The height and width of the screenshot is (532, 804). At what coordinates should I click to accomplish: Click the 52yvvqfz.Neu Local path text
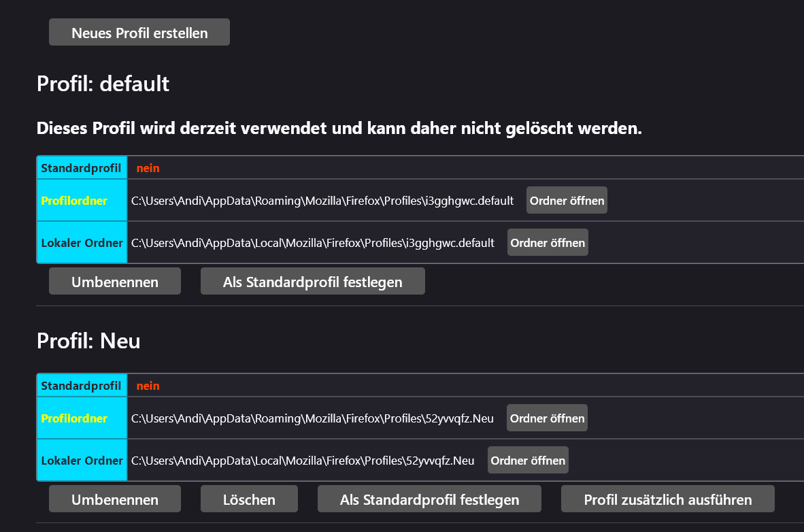(303, 461)
